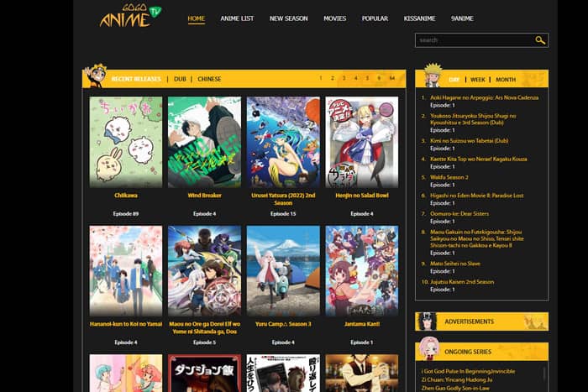The width and height of the screenshot is (588, 392).
Task: Go to recent releases page 2
Action: [x=333, y=78]
